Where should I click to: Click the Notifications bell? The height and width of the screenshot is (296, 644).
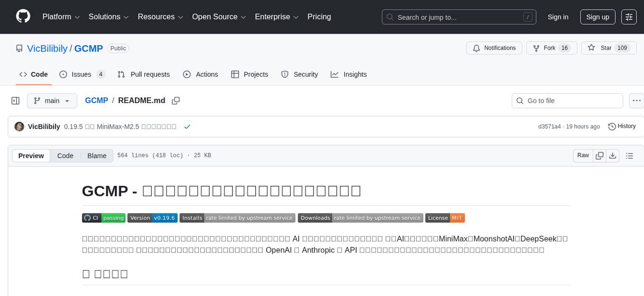476,48
